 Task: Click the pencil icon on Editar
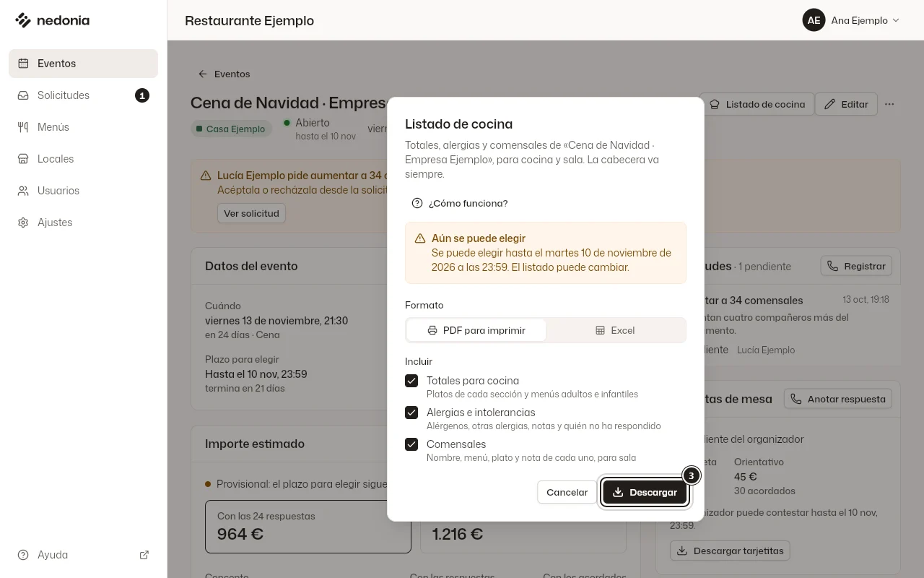click(830, 104)
